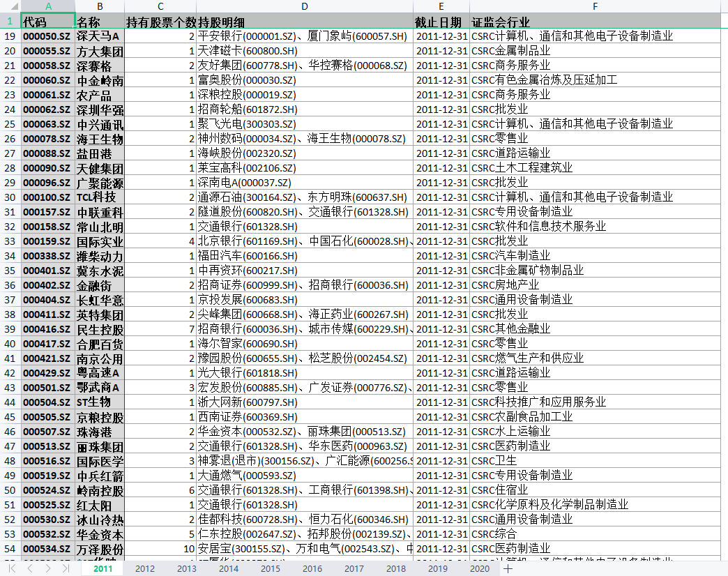Open the 2013 sheet tab
This screenshot has height=576, width=728.
187,568
